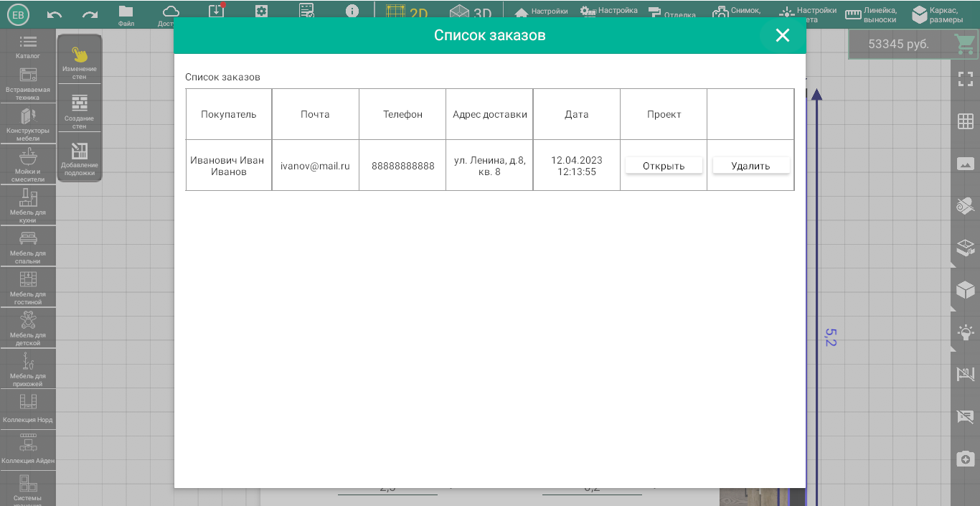Click the add snapshot camera icon in sidebar
Image resolution: width=980 pixels, height=506 pixels.
point(966,459)
